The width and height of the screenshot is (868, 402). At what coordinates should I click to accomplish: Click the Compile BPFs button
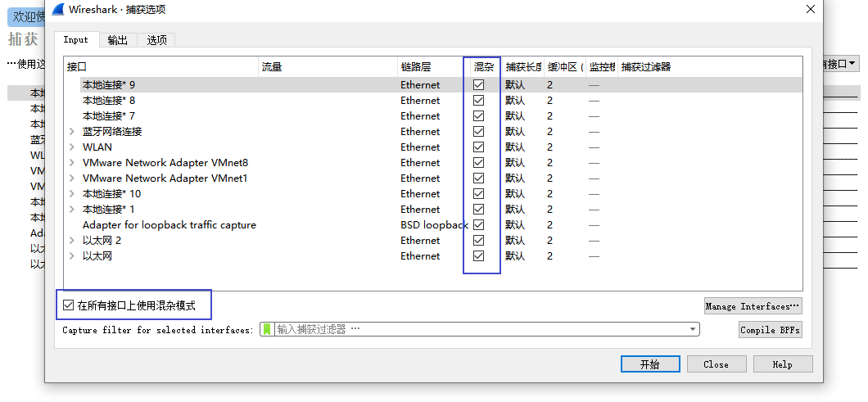770,329
